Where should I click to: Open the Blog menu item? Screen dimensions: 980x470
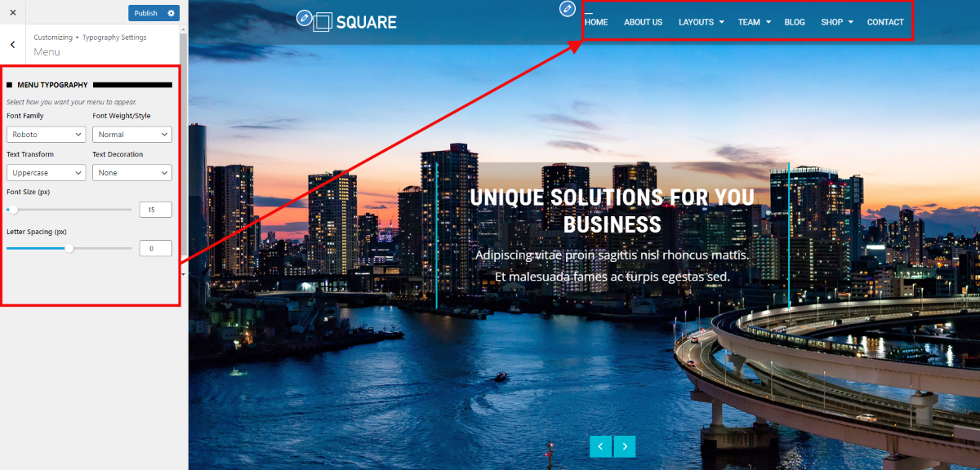coord(795,22)
